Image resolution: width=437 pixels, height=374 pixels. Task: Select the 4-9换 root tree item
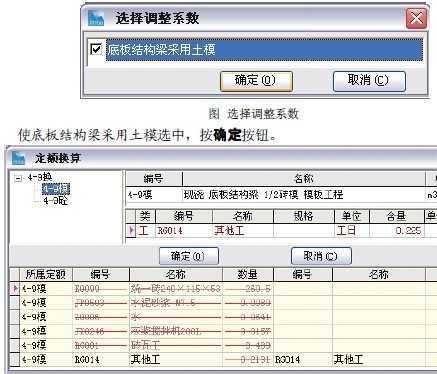coord(39,178)
